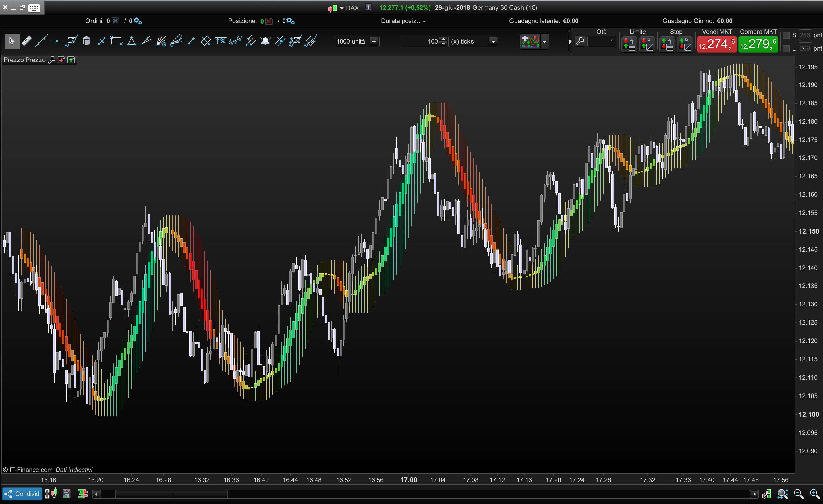
Task: Click the Condividi share button
Action: (x=22, y=494)
